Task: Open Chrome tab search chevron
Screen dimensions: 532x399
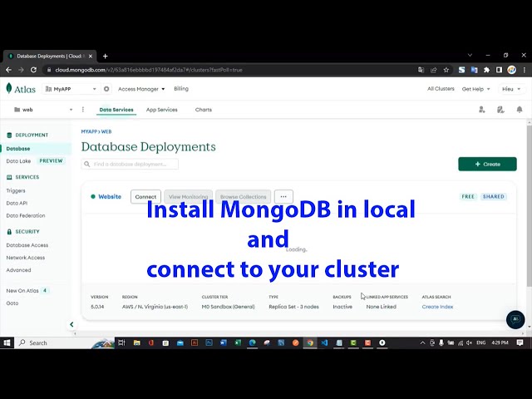Action: point(470,55)
